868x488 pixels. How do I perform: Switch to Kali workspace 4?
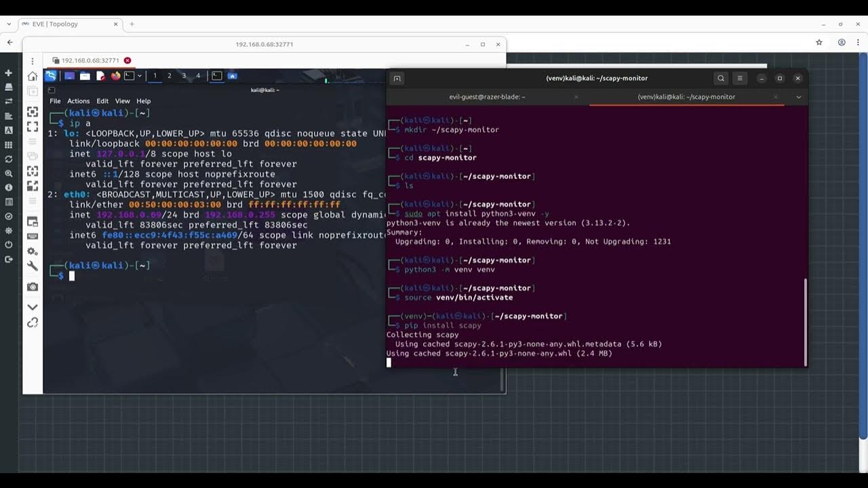(x=198, y=76)
